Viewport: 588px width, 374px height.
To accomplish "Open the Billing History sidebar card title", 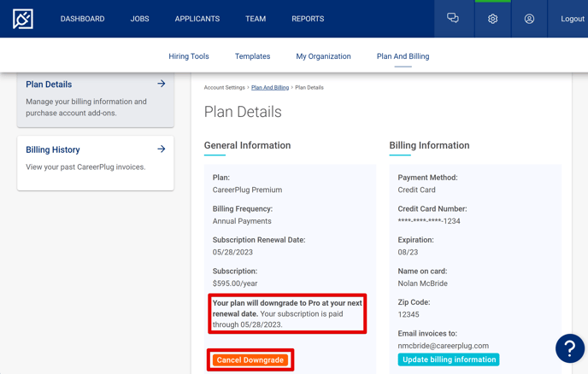I will point(53,149).
